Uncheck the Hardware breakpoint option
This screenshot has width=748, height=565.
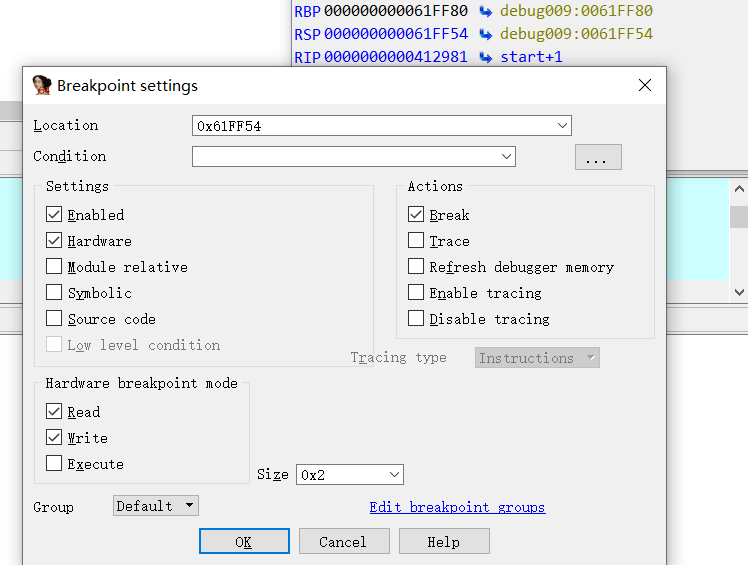pyautogui.click(x=54, y=241)
